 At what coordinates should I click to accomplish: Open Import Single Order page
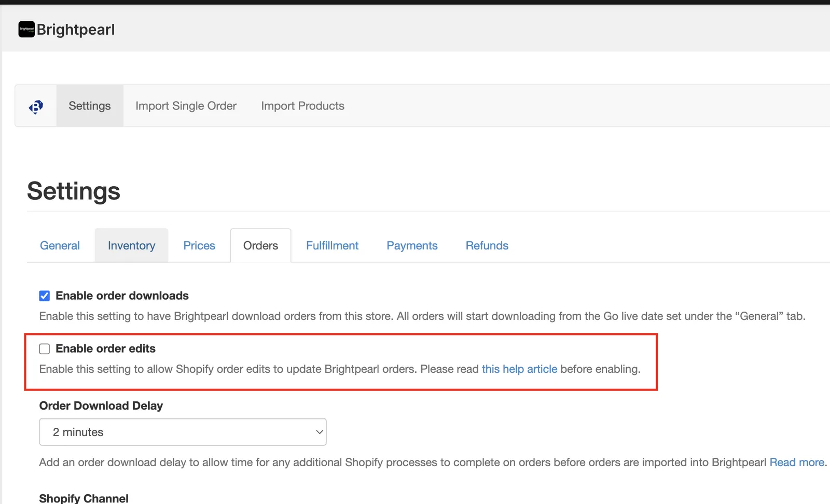pos(186,106)
